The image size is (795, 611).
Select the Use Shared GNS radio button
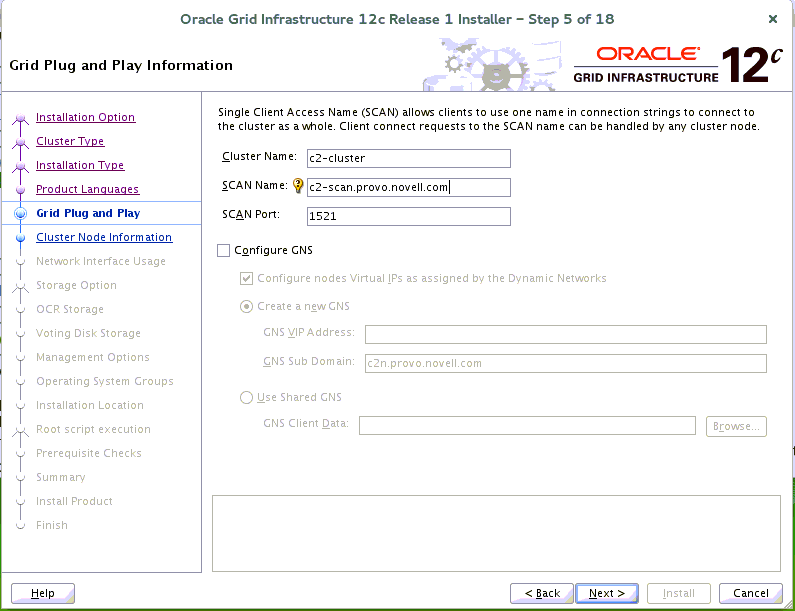pyautogui.click(x=246, y=397)
